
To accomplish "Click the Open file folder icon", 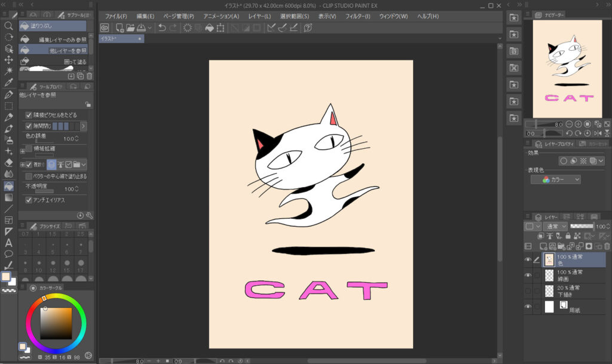I will [130, 28].
